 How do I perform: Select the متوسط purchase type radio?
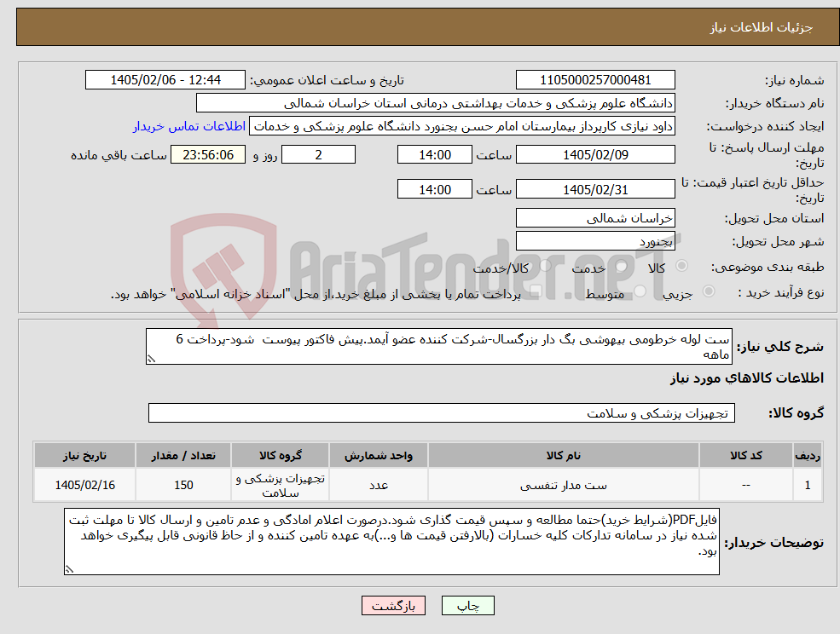pyautogui.click(x=640, y=291)
